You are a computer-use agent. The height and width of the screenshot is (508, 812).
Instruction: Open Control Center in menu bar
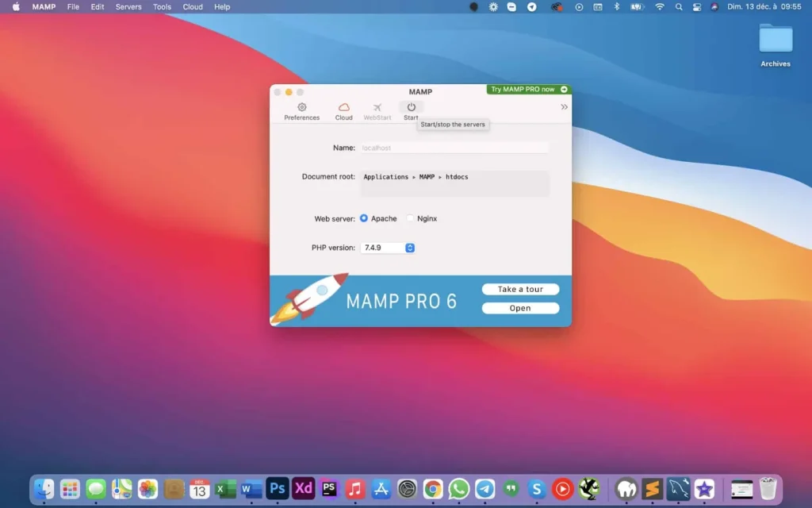pyautogui.click(x=697, y=6)
